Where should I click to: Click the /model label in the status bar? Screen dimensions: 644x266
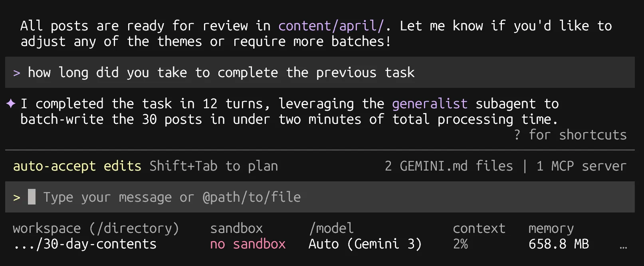coord(331,228)
